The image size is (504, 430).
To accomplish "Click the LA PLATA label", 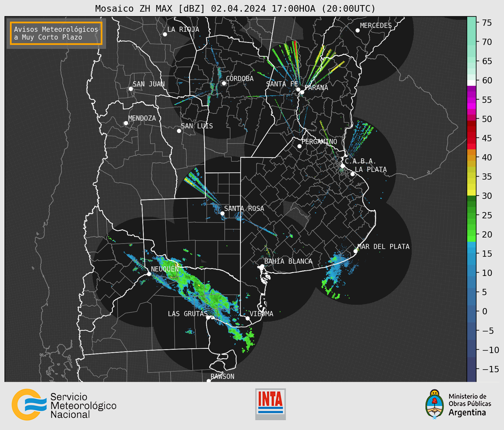I will [x=371, y=170].
